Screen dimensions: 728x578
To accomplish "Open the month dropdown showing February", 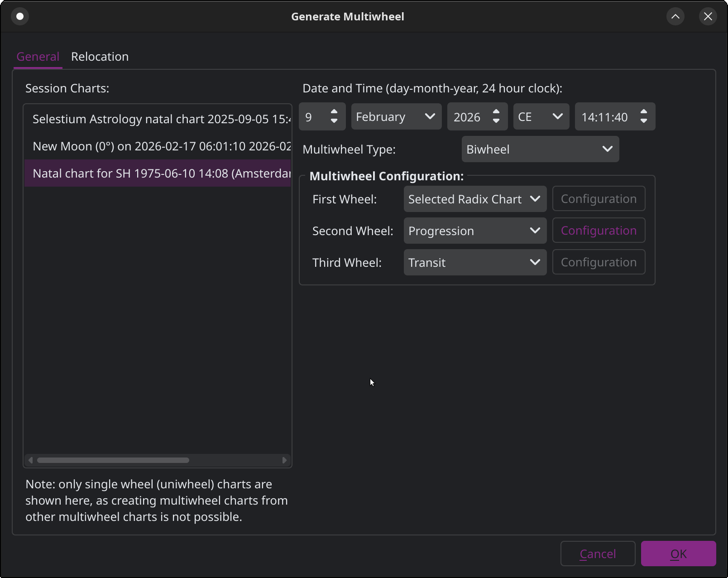I will [x=396, y=117].
